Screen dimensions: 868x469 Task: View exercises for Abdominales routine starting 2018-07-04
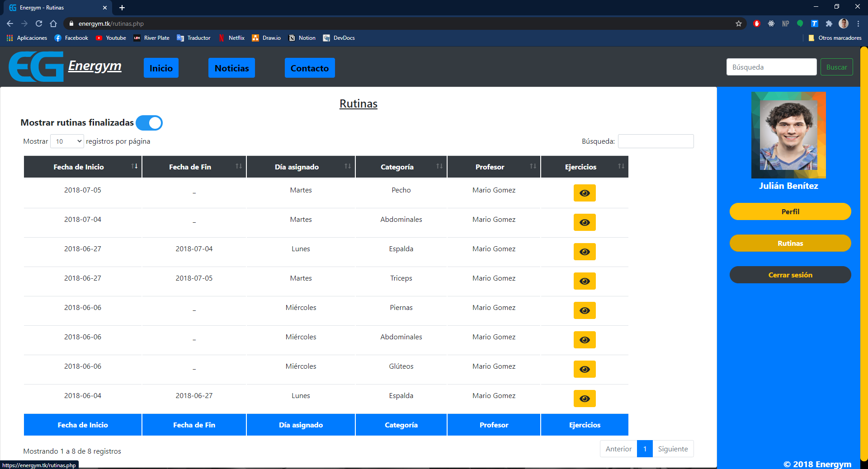585,222
